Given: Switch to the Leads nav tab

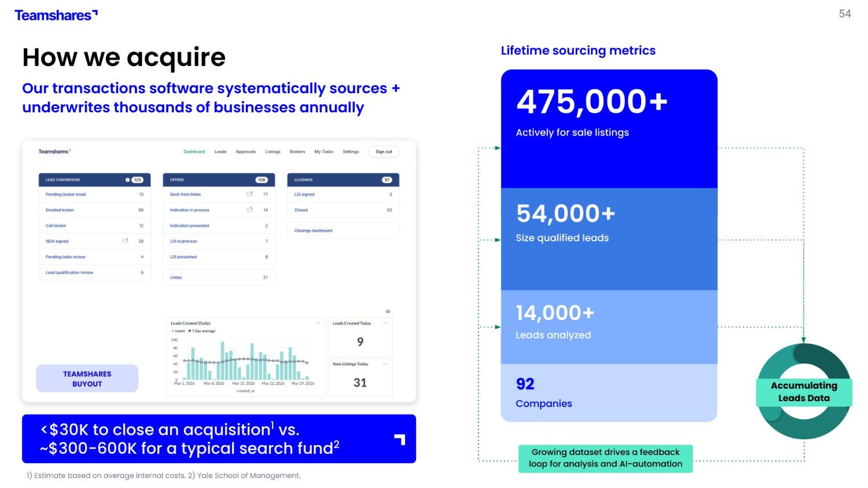Looking at the screenshot, I should (x=220, y=152).
